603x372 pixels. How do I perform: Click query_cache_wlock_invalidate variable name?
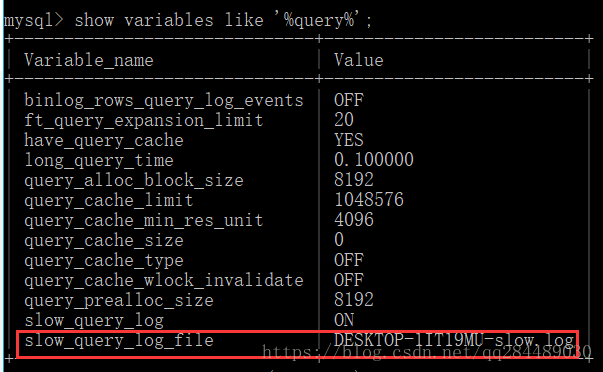(164, 280)
